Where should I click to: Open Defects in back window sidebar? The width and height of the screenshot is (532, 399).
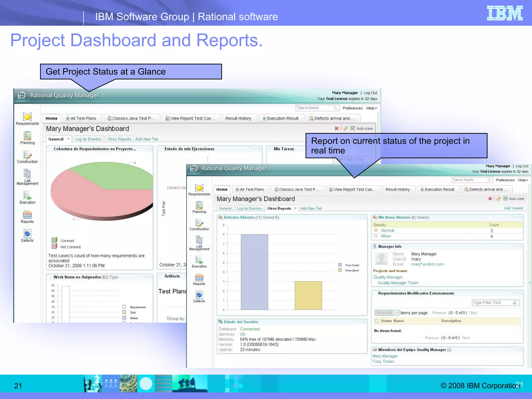27,236
